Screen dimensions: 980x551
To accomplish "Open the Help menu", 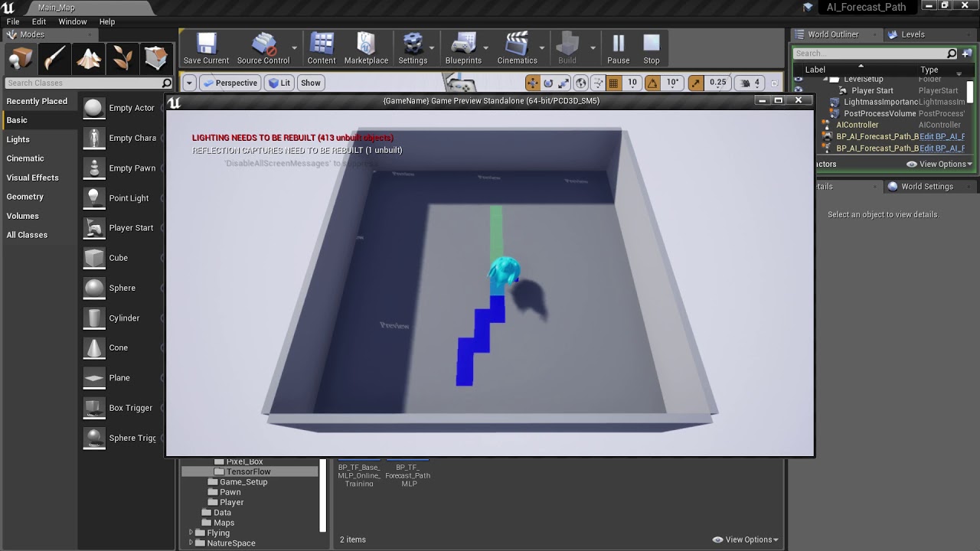I will tap(107, 21).
